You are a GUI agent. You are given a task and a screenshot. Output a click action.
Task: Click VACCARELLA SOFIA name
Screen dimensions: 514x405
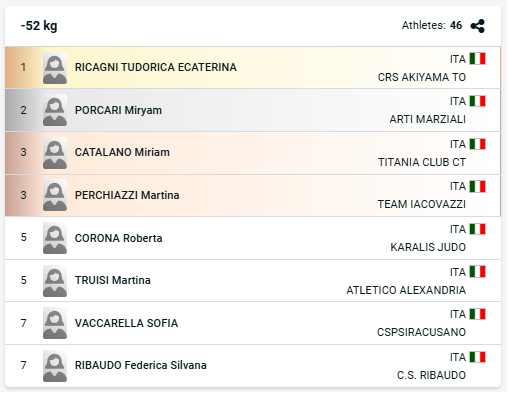(126, 323)
